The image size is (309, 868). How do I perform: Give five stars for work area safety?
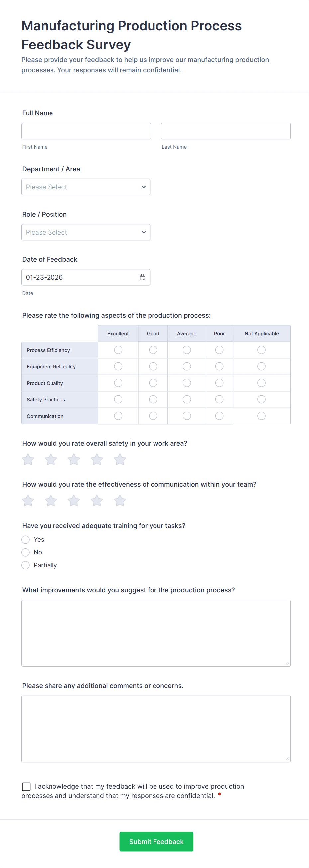(120, 459)
